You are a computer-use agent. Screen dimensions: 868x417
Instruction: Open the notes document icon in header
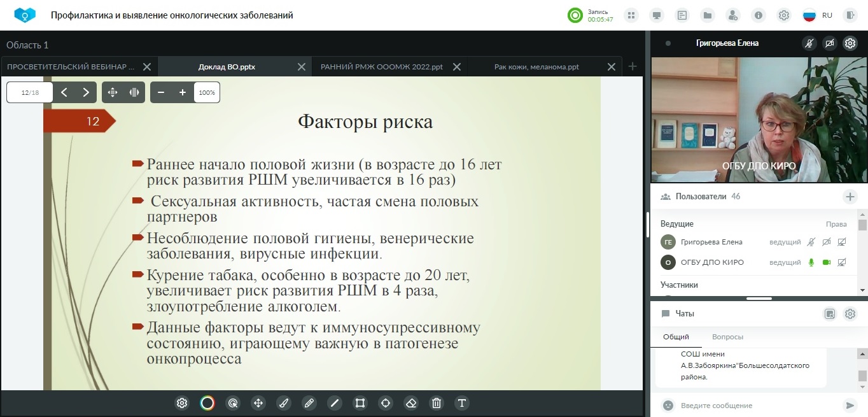pyautogui.click(x=682, y=15)
